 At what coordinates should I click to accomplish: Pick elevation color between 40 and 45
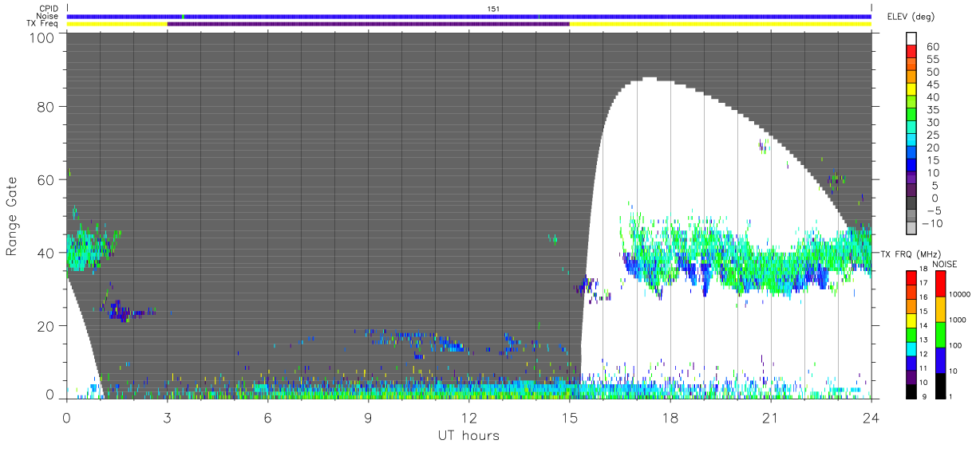pyautogui.click(x=911, y=91)
